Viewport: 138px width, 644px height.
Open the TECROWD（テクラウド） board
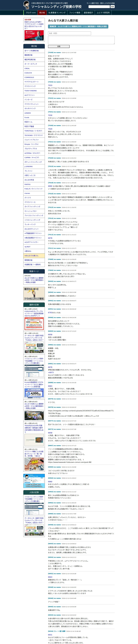(34, 135)
